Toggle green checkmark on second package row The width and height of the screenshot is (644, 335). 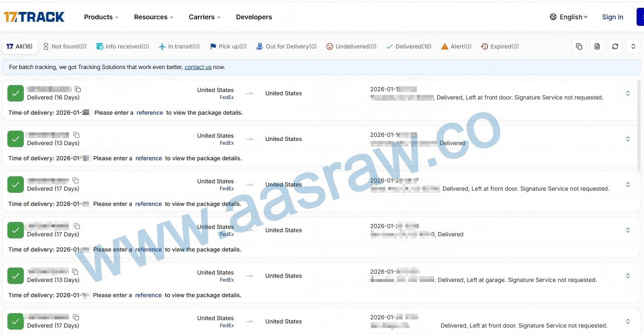click(x=16, y=139)
